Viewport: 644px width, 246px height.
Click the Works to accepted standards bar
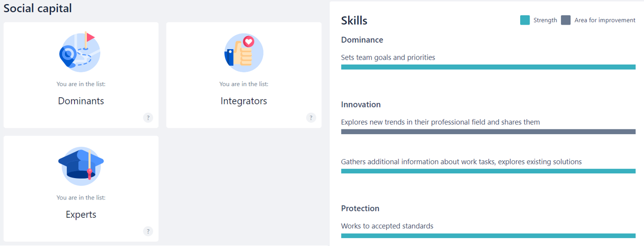point(488,236)
